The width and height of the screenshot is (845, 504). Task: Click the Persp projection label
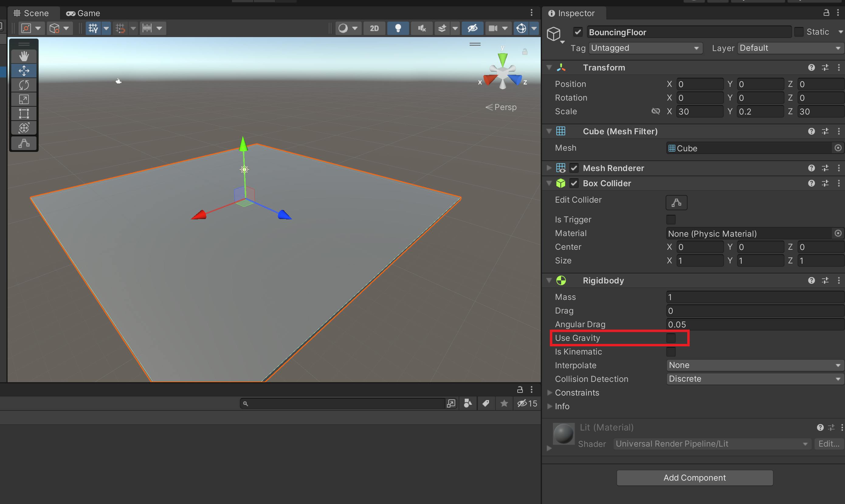[x=505, y=107]
